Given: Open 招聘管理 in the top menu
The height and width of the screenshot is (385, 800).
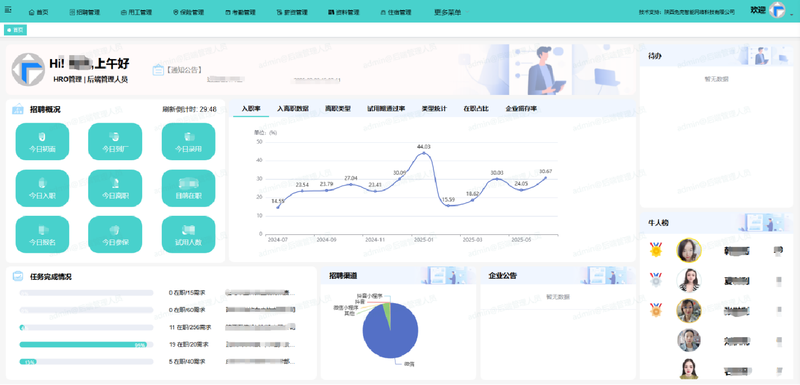Looking at the screenshot, I should [85, 12].
